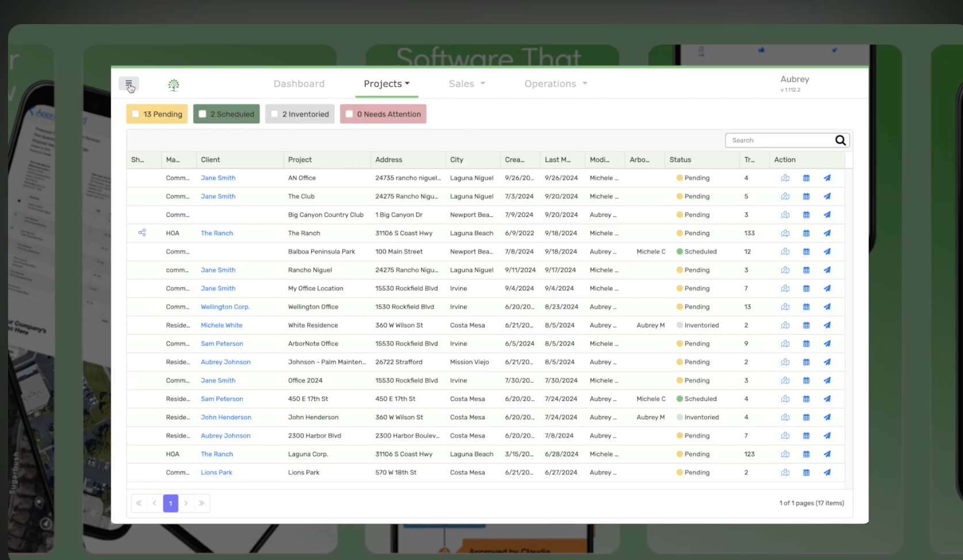Open map icon for 450 E 17th St project
The width and height of the screenshot is (963, 560).
point(785,399)
